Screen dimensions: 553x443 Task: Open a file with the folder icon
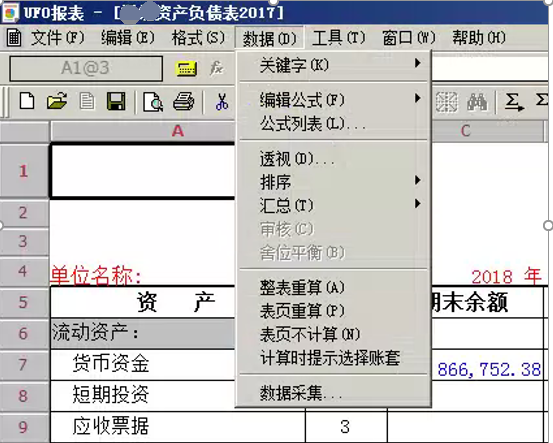tap(57, 101)
